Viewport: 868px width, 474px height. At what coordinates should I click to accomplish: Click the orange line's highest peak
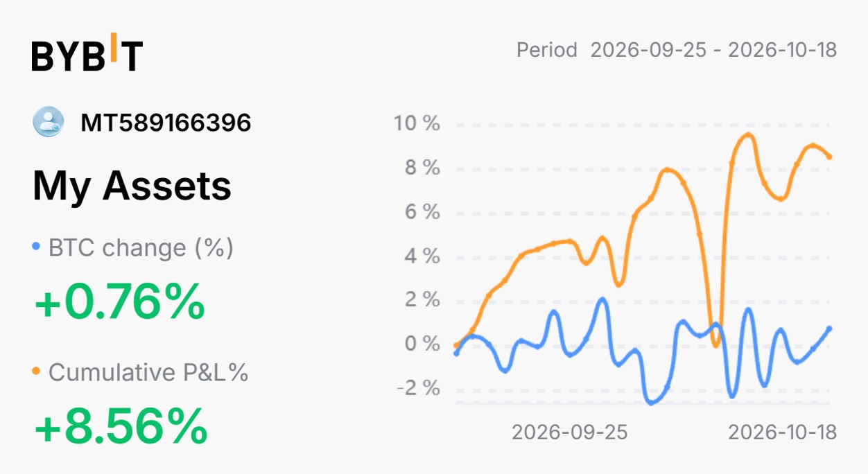pyautogui.click(x=749, y=134)
